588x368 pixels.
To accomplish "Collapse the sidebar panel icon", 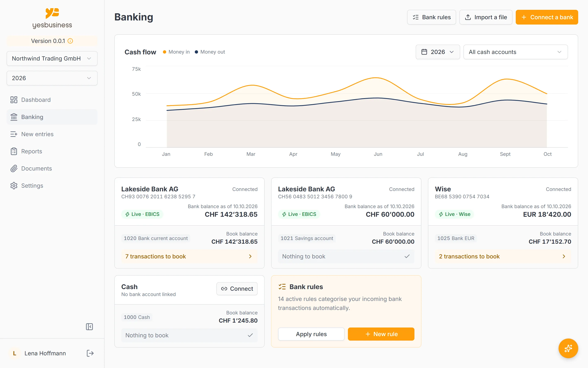I will pyautogui.click(x=89, y=327).
